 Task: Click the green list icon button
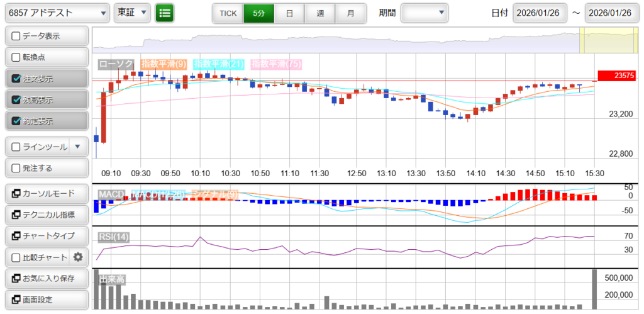(165, 13)
